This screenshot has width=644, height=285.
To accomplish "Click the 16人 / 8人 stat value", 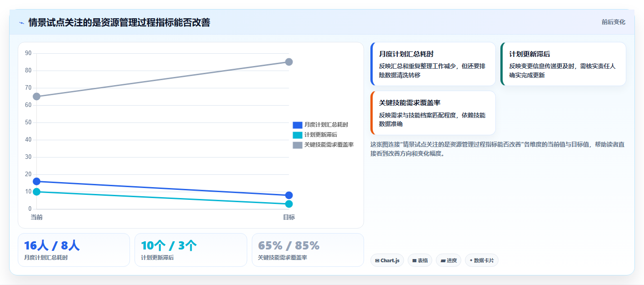I will click(x=52, y=245).
